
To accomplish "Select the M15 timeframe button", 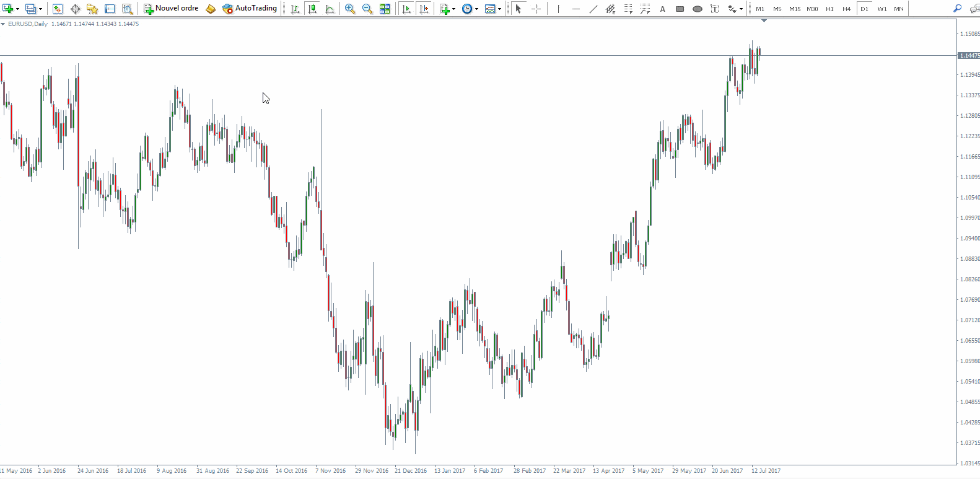I will [x=795, y=9].
